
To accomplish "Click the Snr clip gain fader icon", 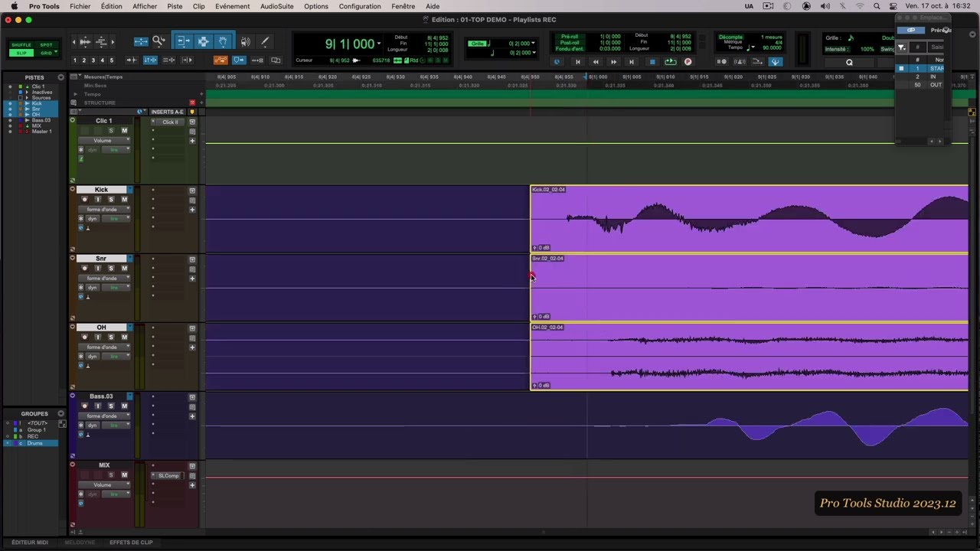I will 535,317.
